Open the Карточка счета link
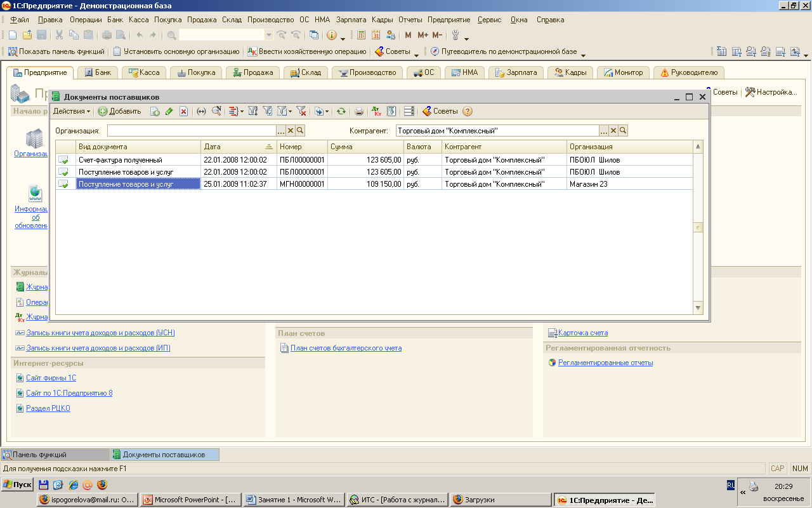 (583, 333)
